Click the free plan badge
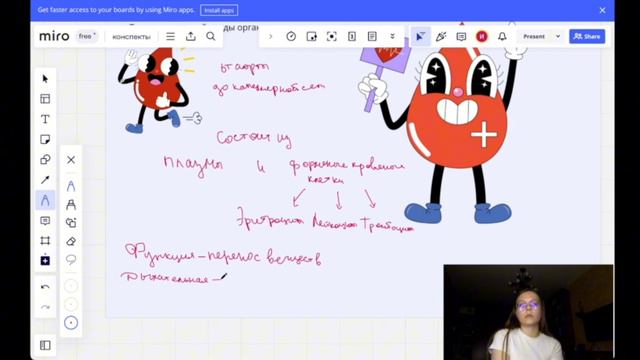Image resolution: width=640 pixels, height=360 pixels. (x=87, y=36)
